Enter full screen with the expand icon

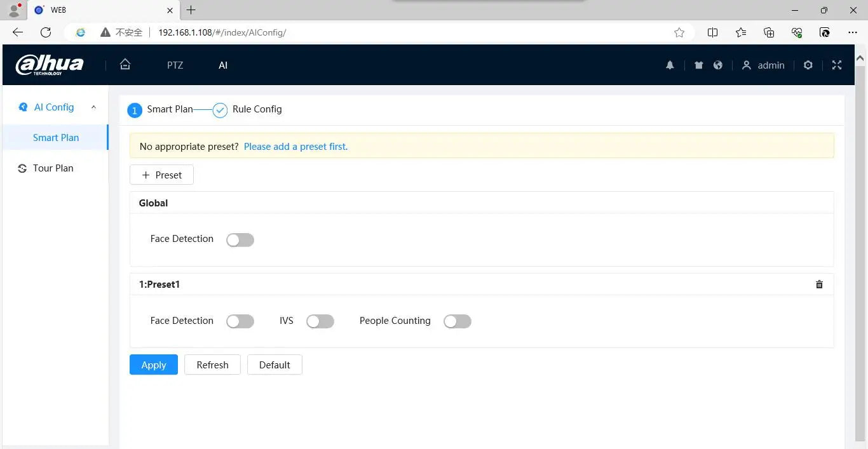[x=837, y=65]
